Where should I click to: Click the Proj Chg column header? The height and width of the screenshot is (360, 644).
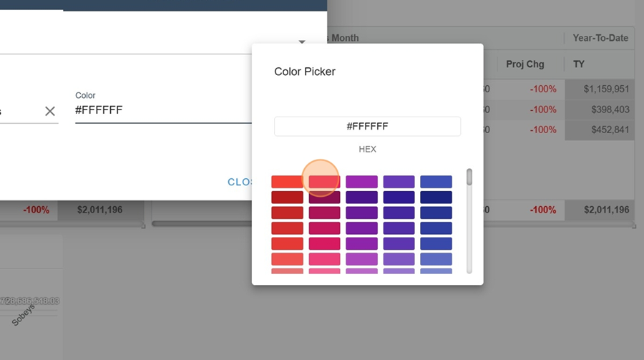(525, 64)
